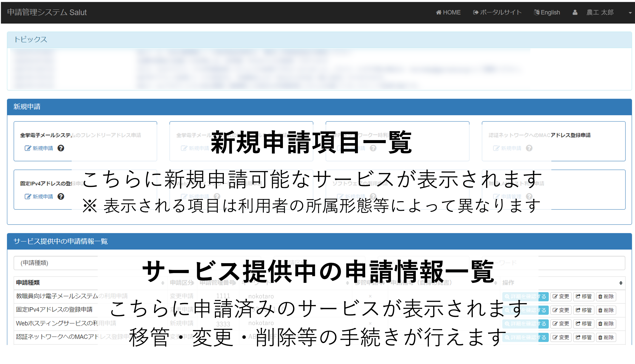Click 変更 for Webホスティングサービス row

[561, 324]
